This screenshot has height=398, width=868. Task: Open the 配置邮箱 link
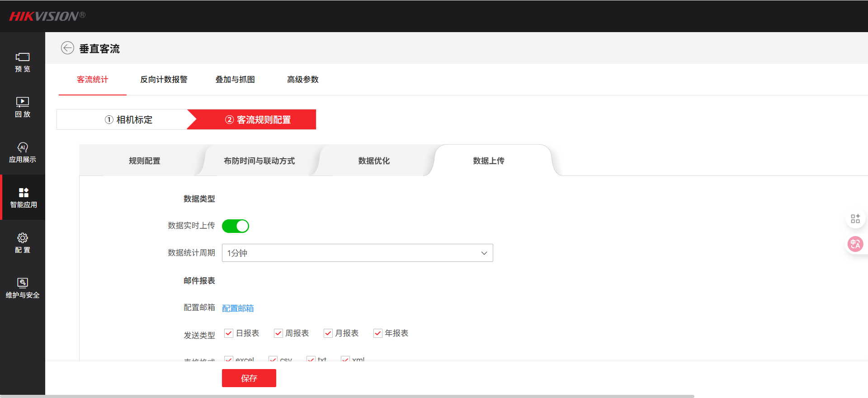click(x=238, y=308)
